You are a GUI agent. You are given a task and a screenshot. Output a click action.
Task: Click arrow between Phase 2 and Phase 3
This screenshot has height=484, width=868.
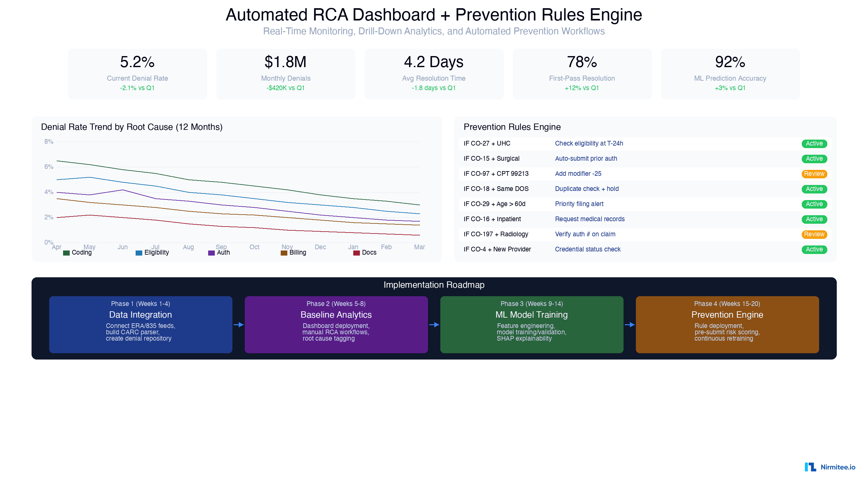[x=434, y=325]
